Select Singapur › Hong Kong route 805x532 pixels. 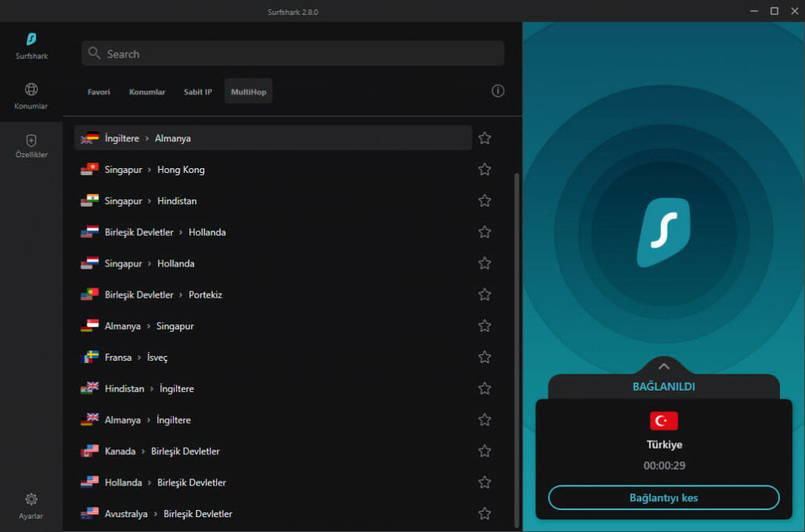point(273,169)
